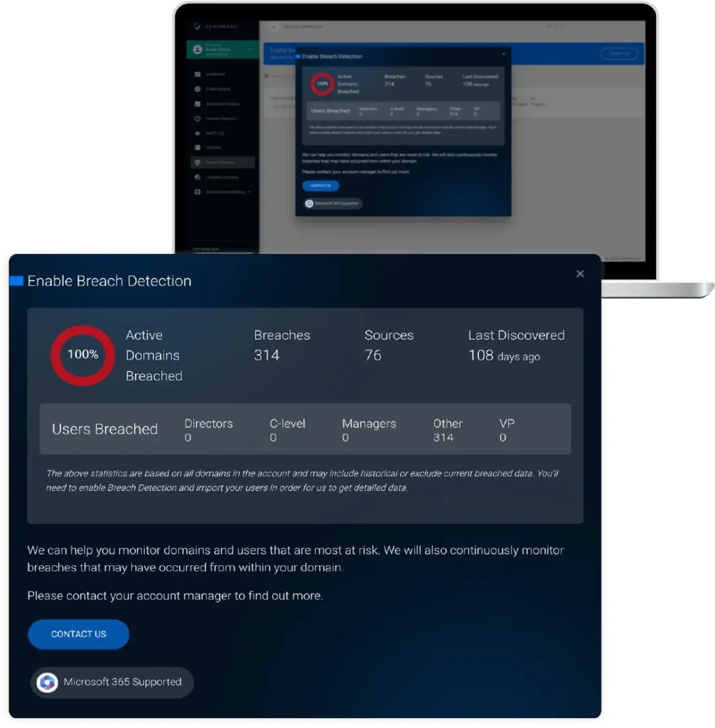Close the large Enable Breach Detection panel
The height and width of the screenshot is (728, 715).
tap(580, 274)
